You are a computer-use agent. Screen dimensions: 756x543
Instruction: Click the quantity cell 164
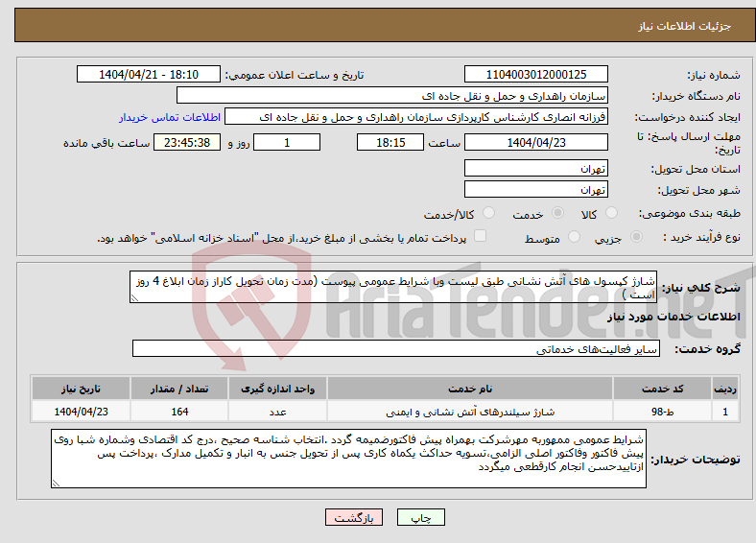tap(179, 412)
